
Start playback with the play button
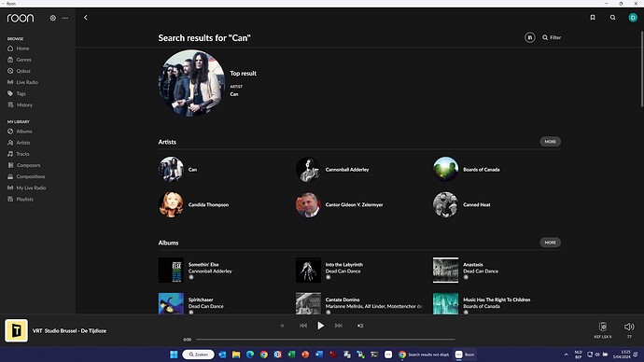(x=320, y=326)
